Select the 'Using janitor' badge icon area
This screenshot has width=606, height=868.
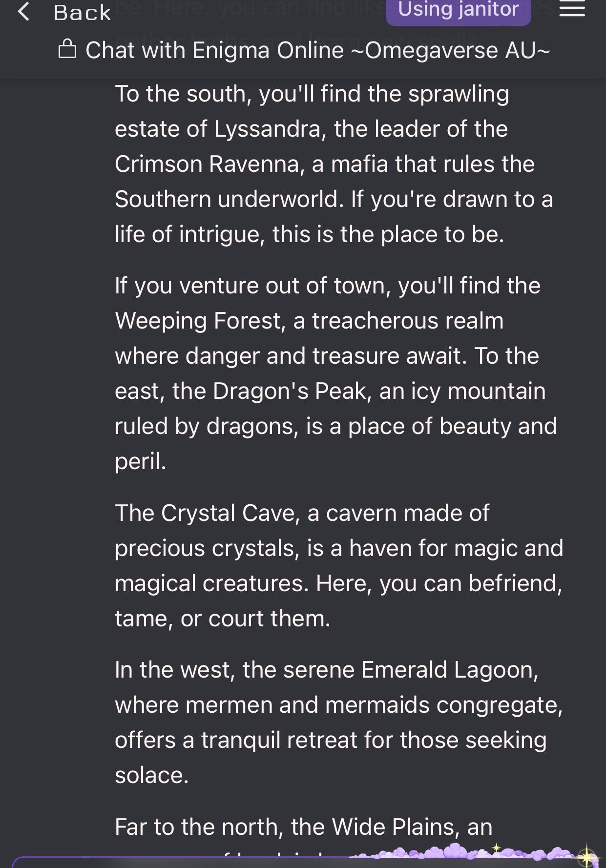coord(457,10)
